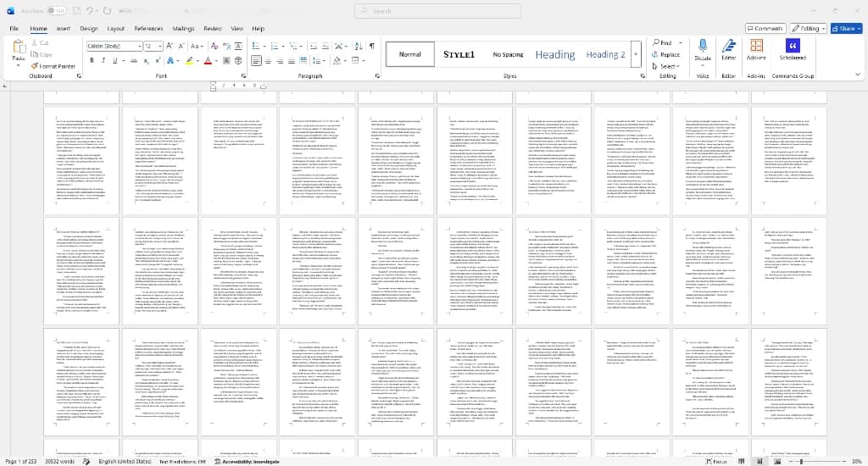Open Add-ins
This screenshot has height=466, width=868.
pyautogui.click(x=756, y=50)
